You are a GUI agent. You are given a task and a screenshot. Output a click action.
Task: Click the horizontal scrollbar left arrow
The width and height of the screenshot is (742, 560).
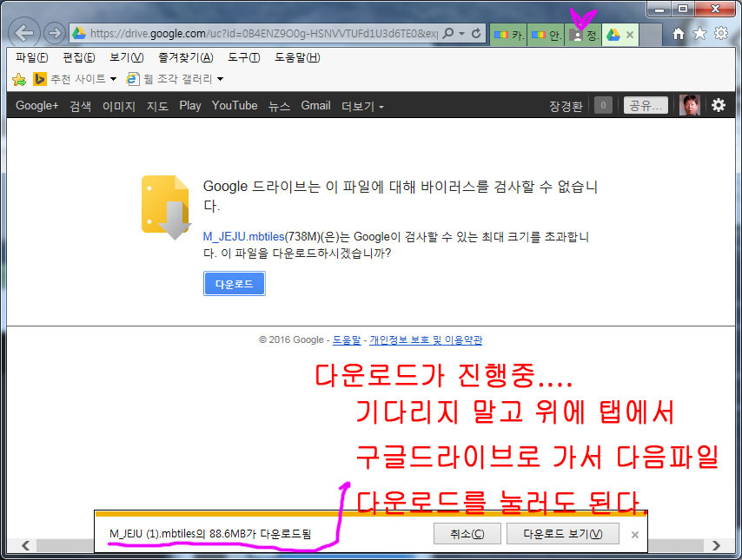(26, 545)
